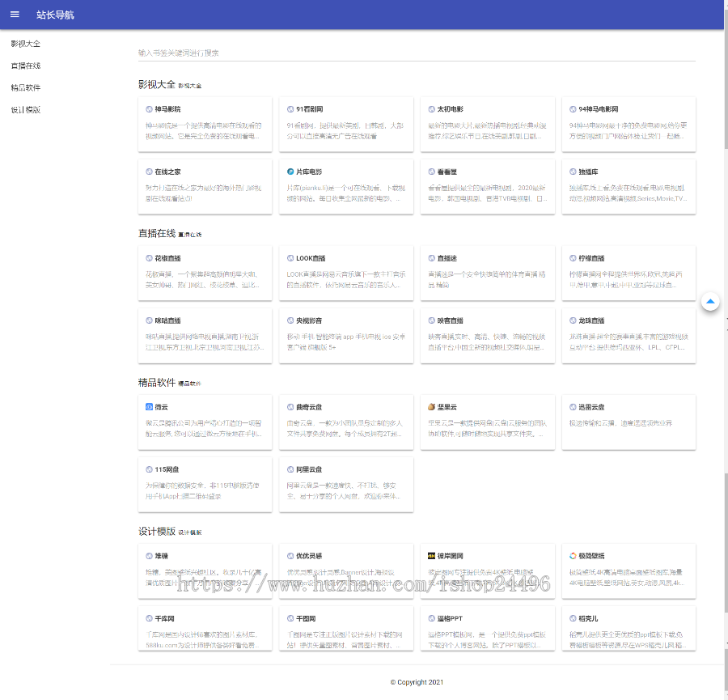Click the 彼岸图网 4K icon
The height and width of the screenshot is (700, 728).
coord(431,556)
